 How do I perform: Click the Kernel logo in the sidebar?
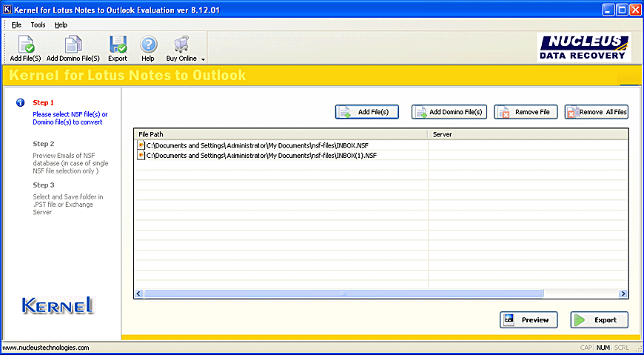coord(58,305)
